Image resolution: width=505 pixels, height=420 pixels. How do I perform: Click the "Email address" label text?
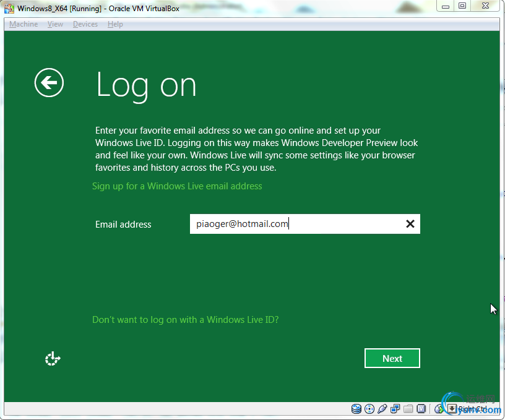pos(123,225)
